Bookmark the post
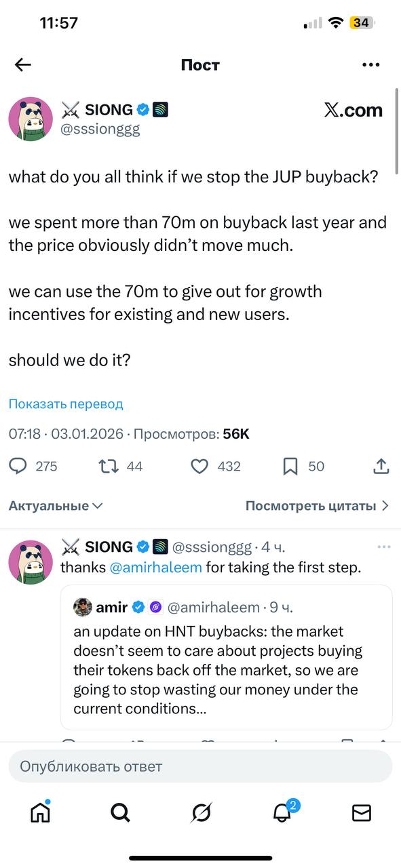 290,466
